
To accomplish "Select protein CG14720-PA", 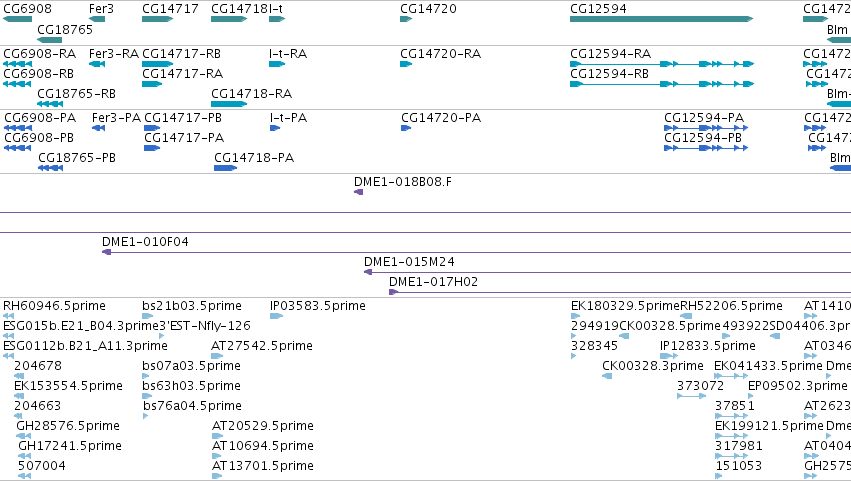I will click(441, 118).
